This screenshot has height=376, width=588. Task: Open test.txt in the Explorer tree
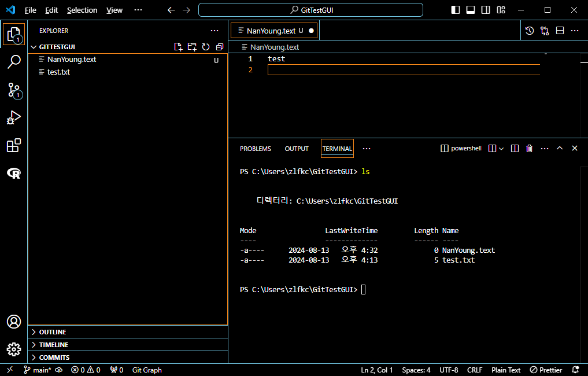tap(128, 72)
